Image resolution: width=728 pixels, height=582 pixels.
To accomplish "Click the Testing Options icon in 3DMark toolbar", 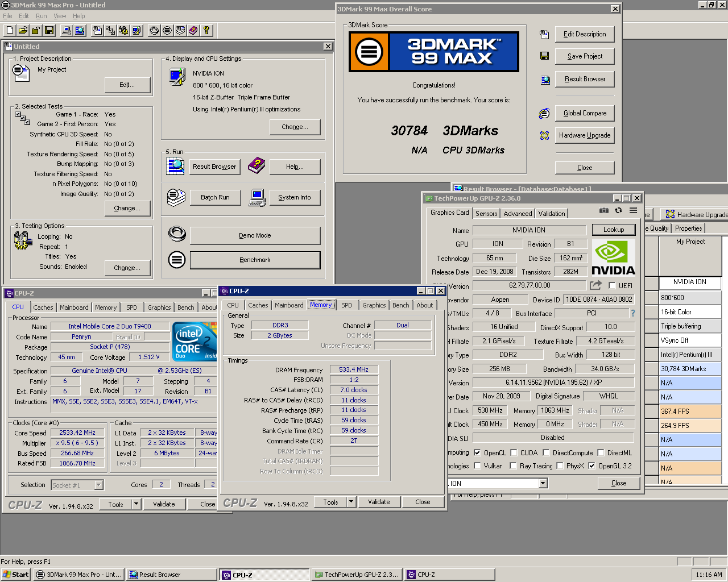I will pyautogui.click(x=123, y=31).
